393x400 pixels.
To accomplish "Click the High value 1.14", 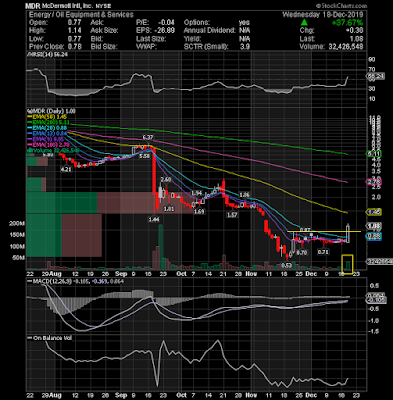I will [75, 31].
